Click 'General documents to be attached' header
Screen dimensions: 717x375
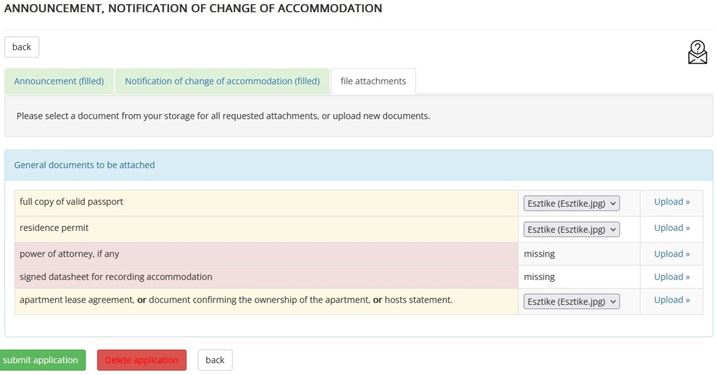pyautogui.click(x=84, y=165)
